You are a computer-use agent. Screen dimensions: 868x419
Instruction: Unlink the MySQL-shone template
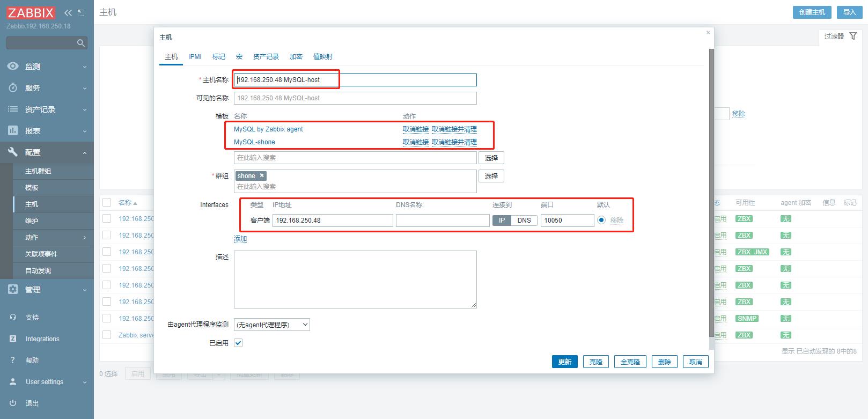click(416, 142)
